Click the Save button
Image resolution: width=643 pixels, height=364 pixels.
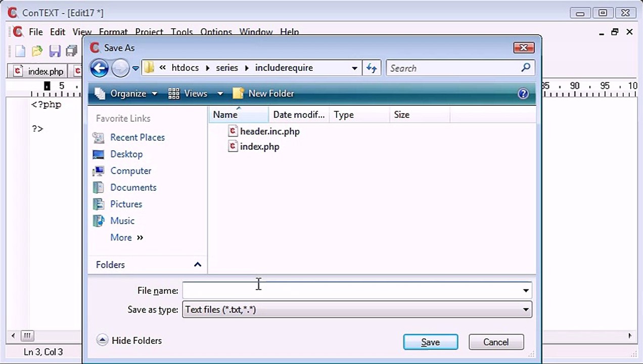point(431,342)
